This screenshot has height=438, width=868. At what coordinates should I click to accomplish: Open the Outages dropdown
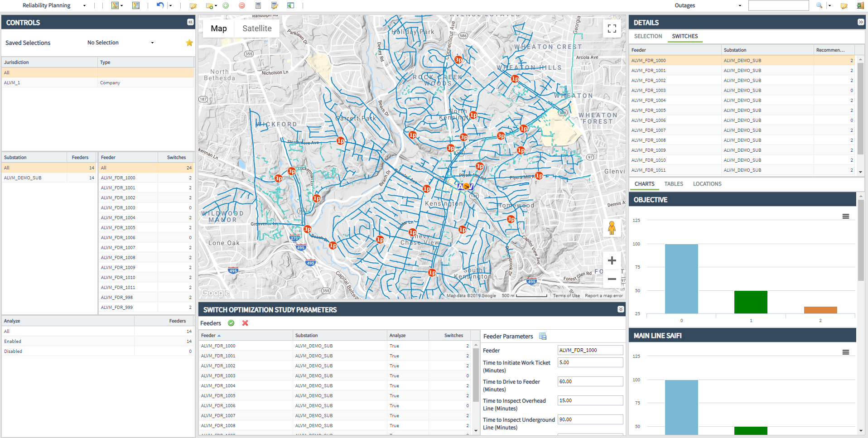coord(740,5)
